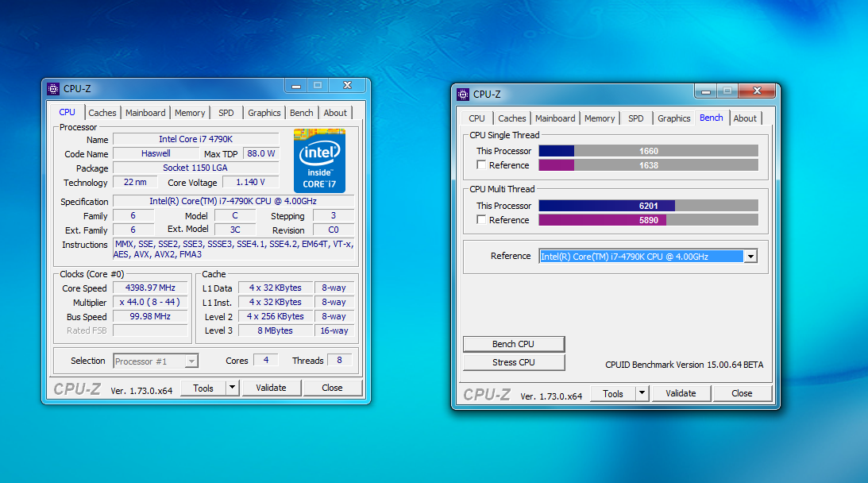The image size is (868, 483).
Task: Switch to Caches tab in left window
Action: [102, 113]
